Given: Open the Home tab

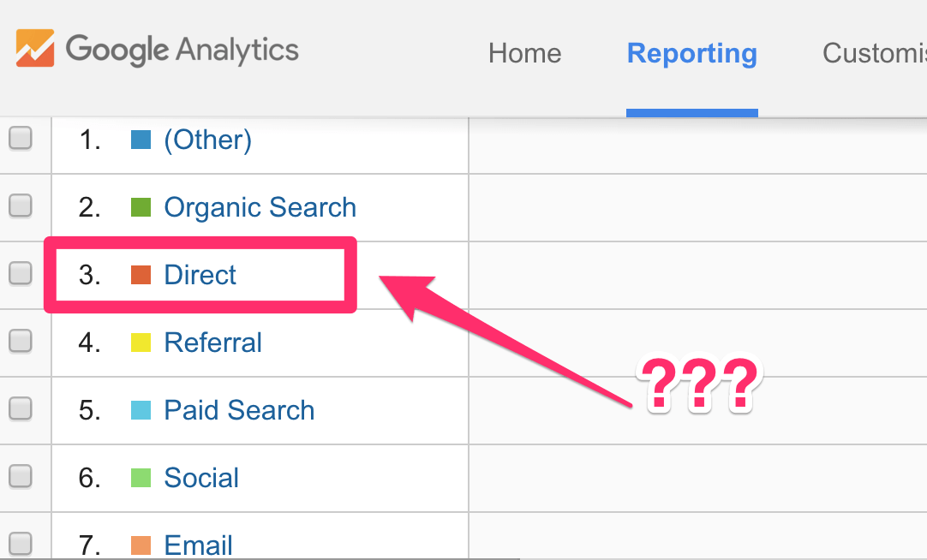Looking at the screenshot, I should (x=524, y=53).
